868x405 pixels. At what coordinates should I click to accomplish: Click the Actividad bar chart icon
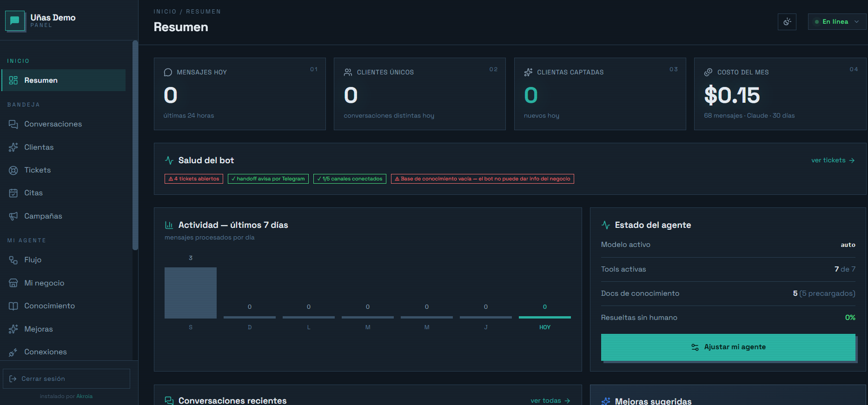click(x=169, y=225)
